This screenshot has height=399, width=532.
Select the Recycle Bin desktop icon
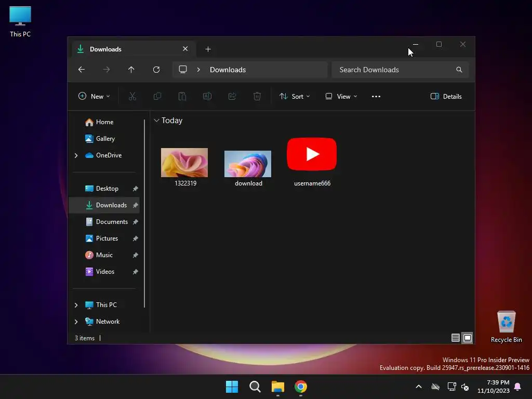click(506, 327)
